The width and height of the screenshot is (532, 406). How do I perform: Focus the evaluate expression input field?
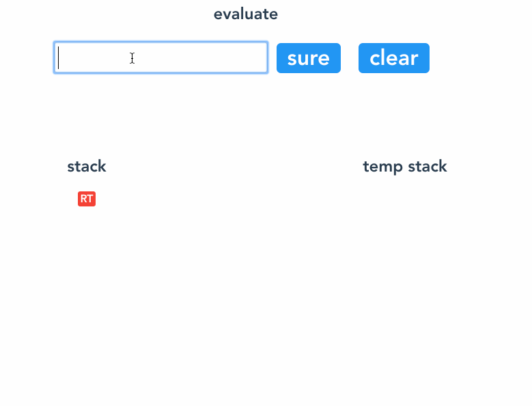click(160, 57)
